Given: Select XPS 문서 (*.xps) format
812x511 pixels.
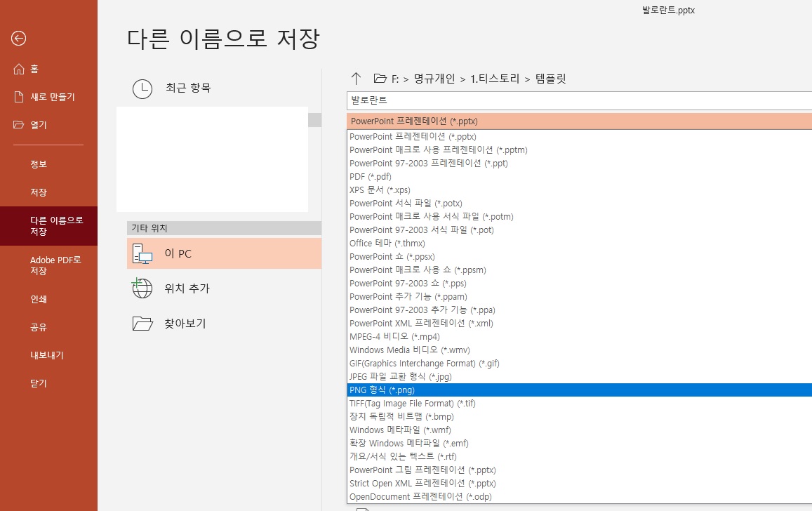Looking at the screenshot, I should (580, 190).
